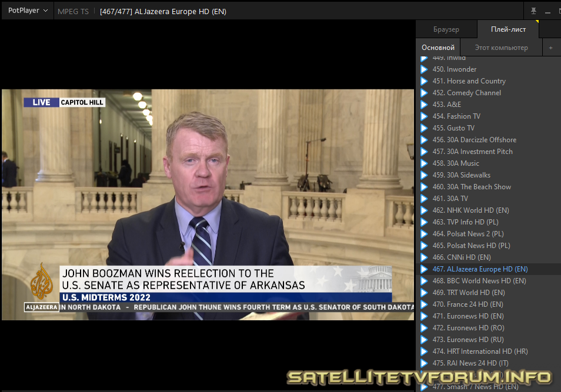Click play icon beside 30A Music

coord(424,163)
